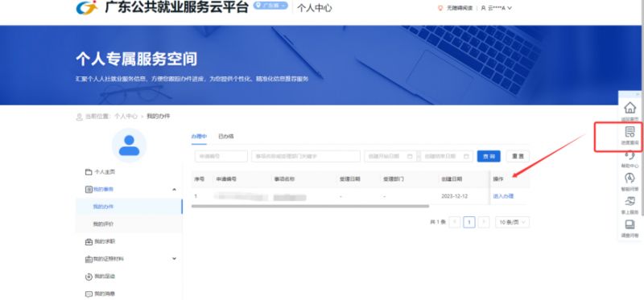Select the 办理中 tab
Screen dimensions: 644x300
[x=199, y=136]
